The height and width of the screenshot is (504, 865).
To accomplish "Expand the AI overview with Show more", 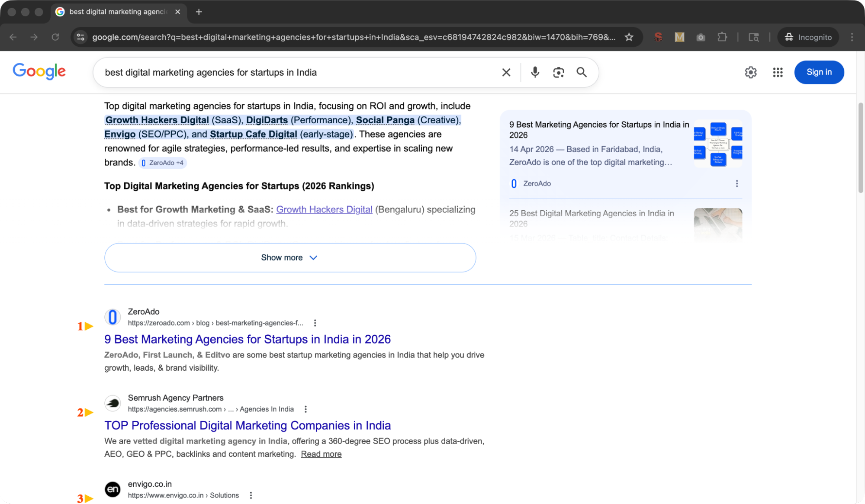I will pos(289,257).
